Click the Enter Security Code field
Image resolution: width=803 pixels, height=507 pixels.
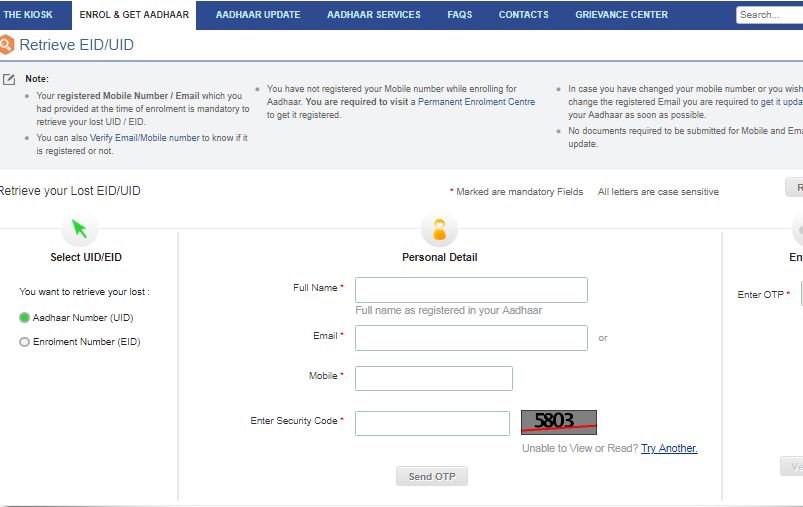tap(432, 424)
